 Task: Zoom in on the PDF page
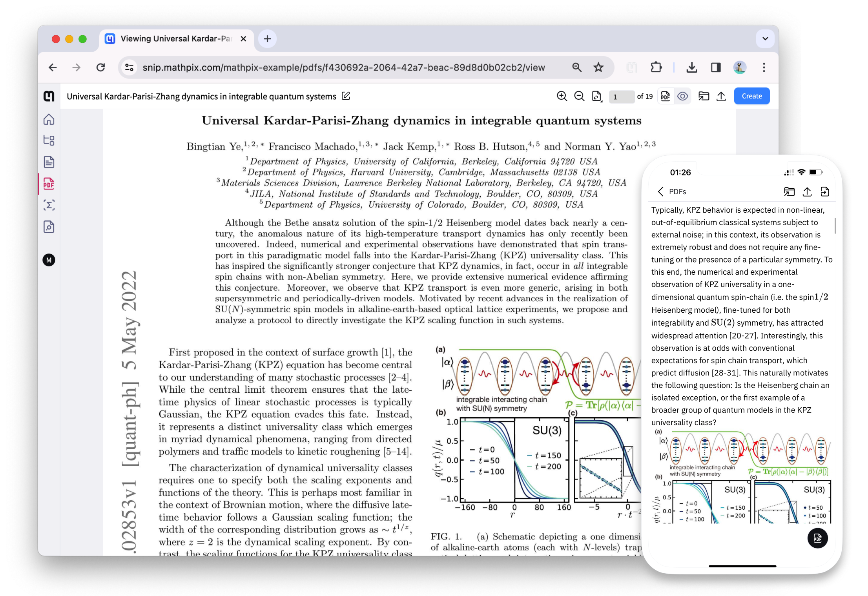(562, 96)
